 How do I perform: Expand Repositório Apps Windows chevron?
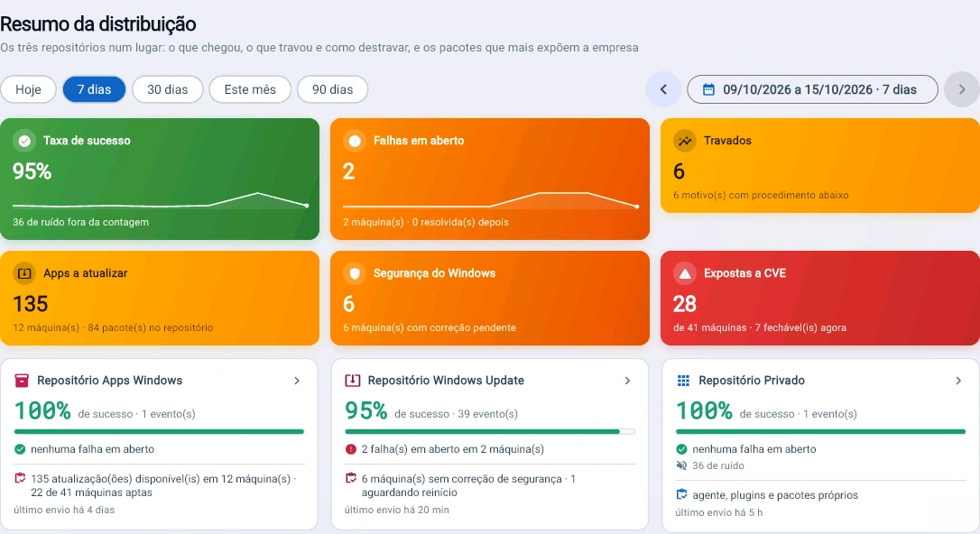(x=297, y=381)
